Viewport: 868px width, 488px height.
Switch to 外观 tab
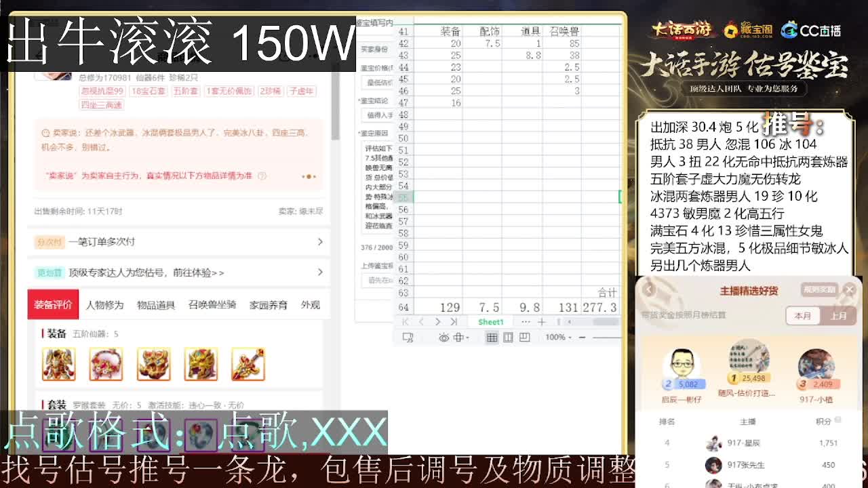[x=311, y=305]
